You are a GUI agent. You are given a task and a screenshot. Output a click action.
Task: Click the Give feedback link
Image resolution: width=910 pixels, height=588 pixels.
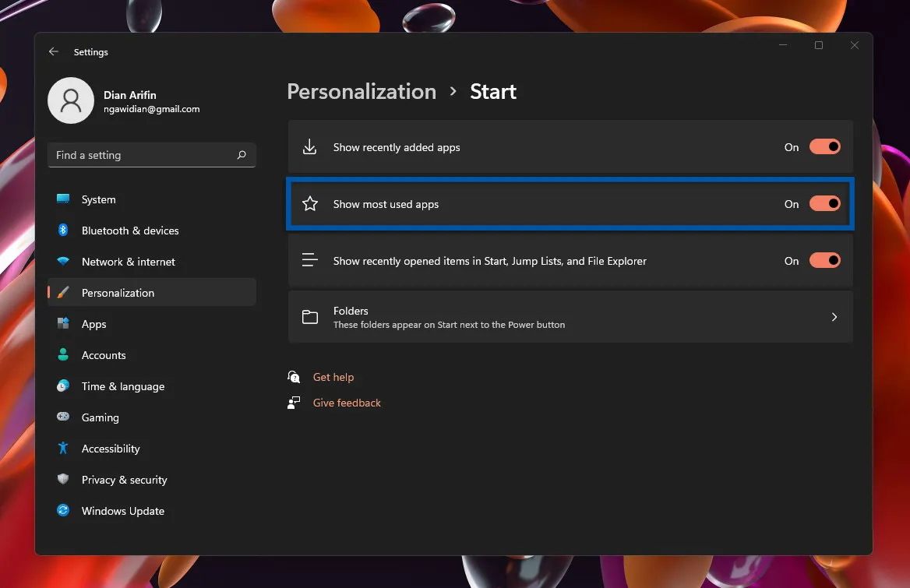[347, 403]
